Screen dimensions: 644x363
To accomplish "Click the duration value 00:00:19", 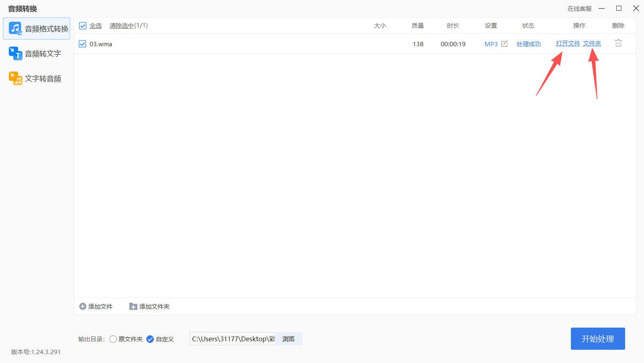I will click(x=453, y=44).
